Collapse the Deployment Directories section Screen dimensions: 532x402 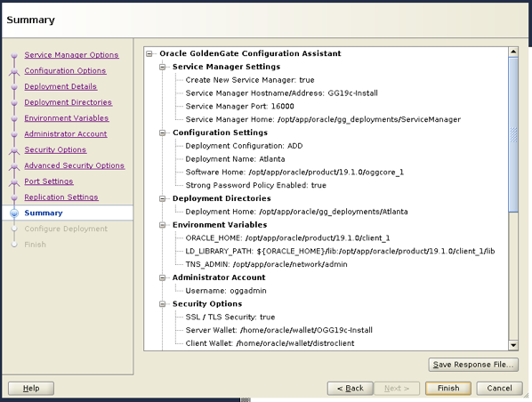click(163, 198)
